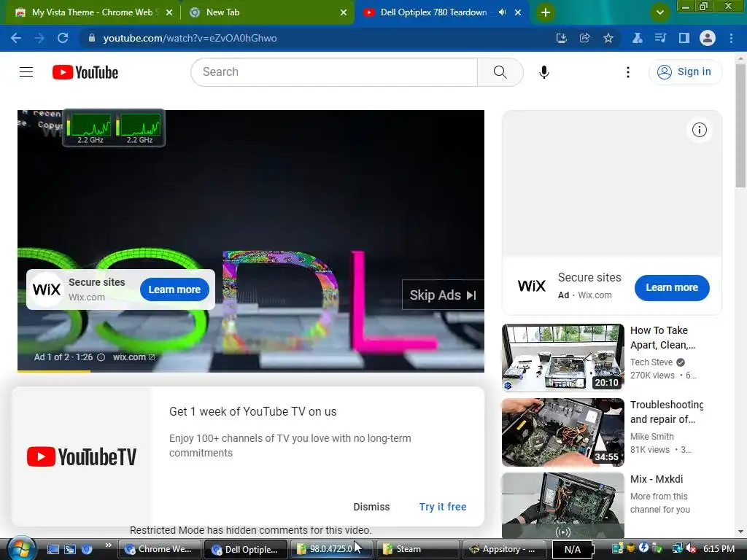Dismiss the YouTube TV promo
The height and width of the screenshot is (560, 747).
click(x=371, y=507)
